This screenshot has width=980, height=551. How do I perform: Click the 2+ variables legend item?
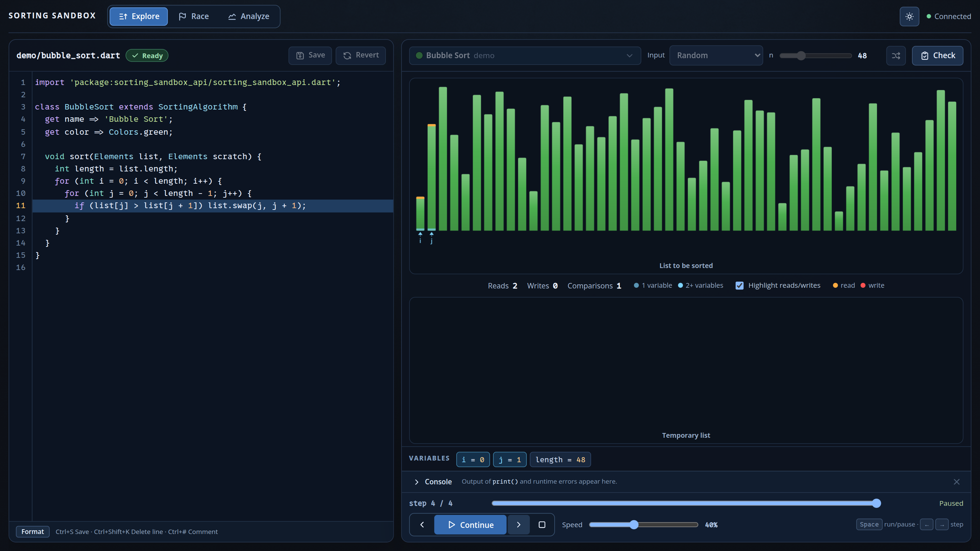point(700,285)
